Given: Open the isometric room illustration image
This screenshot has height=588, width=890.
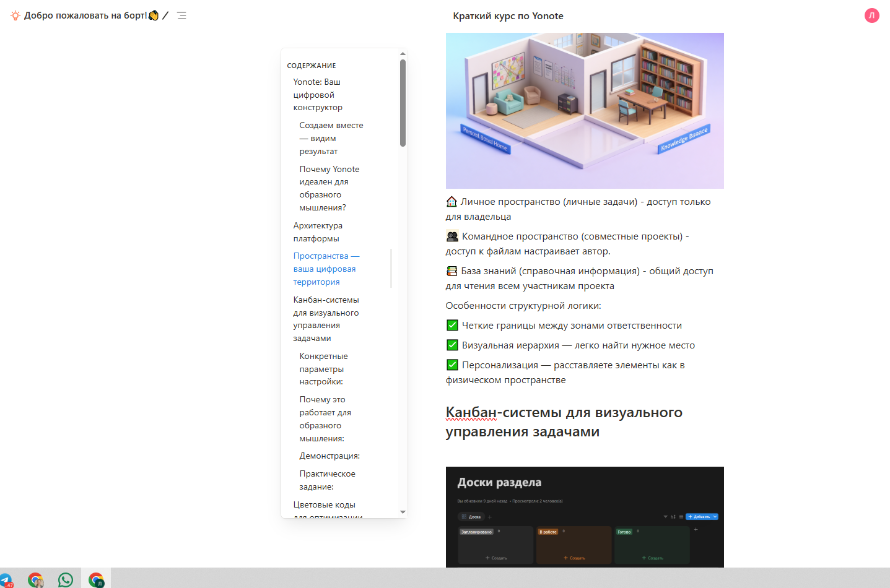Looking at the screenshot, I should tap(585, 111).
